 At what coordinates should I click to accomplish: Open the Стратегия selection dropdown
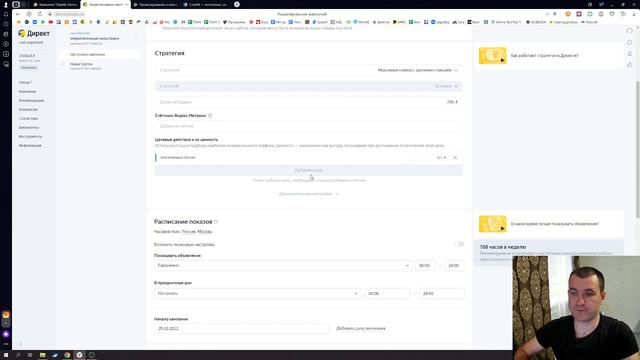(x=309, y=70)
